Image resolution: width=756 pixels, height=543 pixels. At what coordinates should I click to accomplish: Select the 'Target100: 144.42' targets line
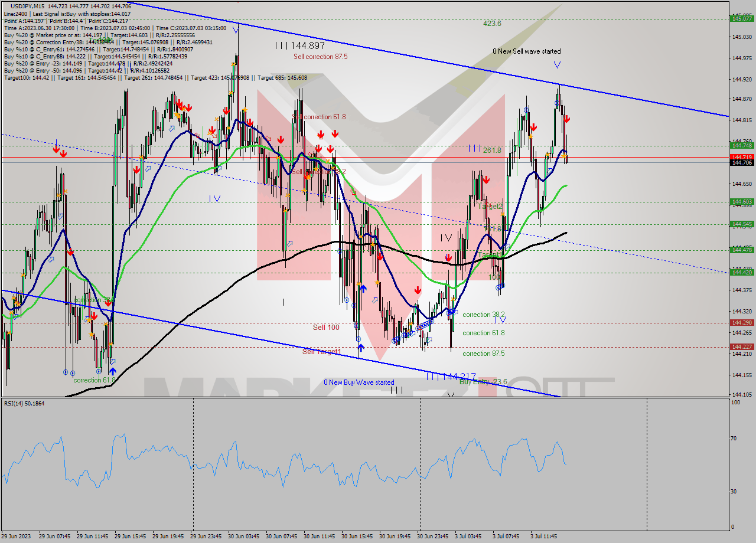[155, 77]
